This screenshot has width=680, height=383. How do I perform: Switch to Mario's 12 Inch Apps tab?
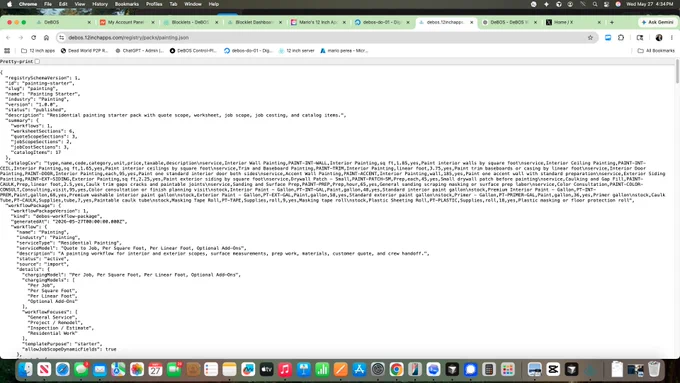pyautogui.click(x=318, y=22)
